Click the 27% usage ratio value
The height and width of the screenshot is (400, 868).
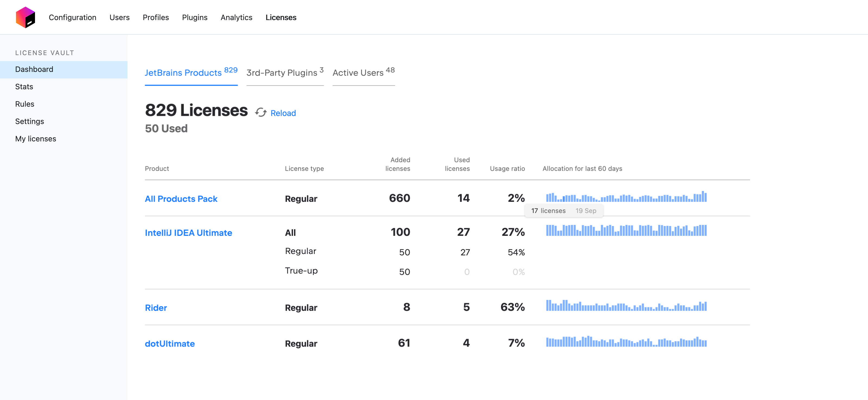point(513,232)
